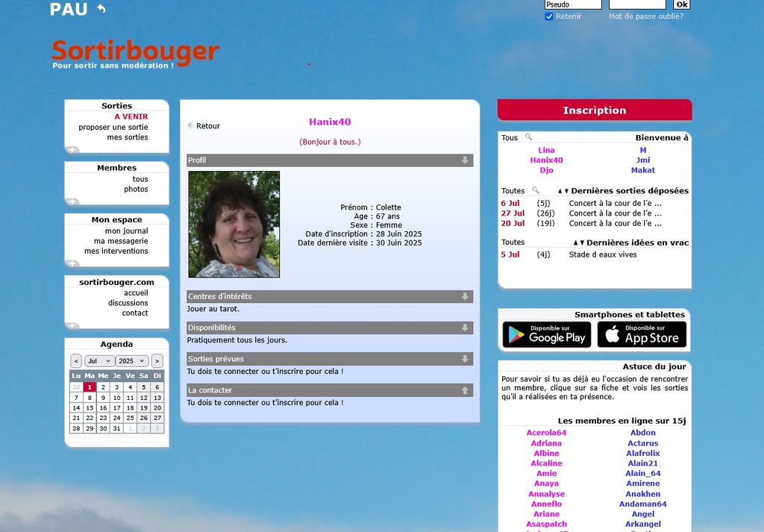Open mes interventions
This screenshot has width=764, height=532.
click(116, 251)
